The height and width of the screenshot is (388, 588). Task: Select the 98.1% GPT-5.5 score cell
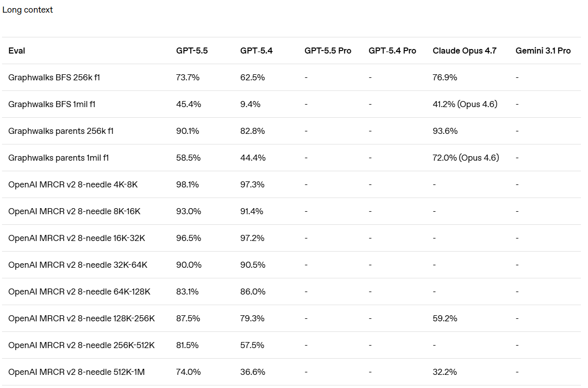coord(188,184)
